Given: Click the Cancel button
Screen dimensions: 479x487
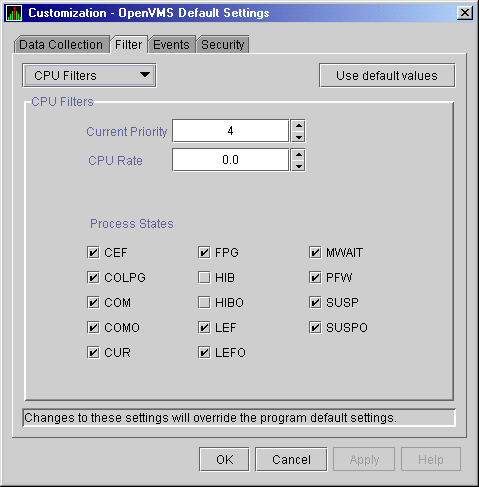Looking at the screenshot, I should [291, 459].
